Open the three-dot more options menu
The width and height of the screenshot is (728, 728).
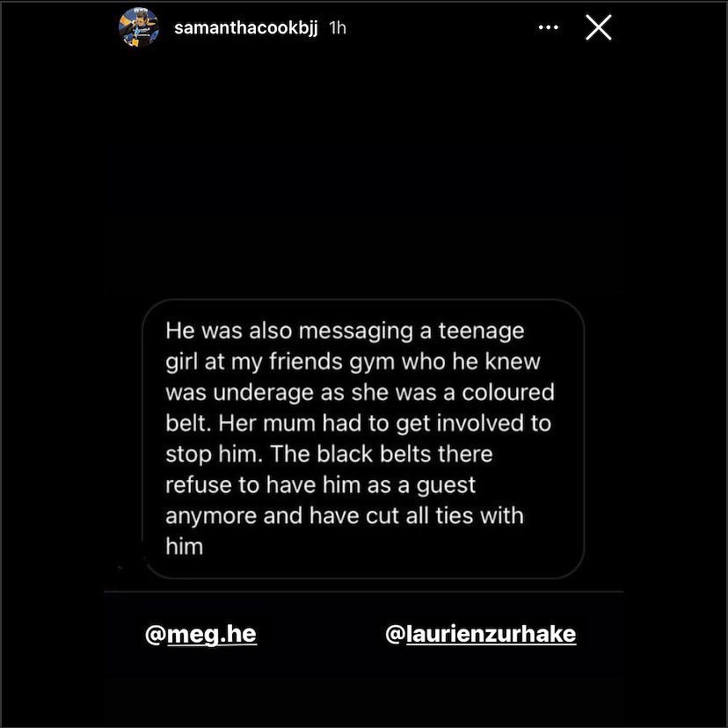click(549, 27)
